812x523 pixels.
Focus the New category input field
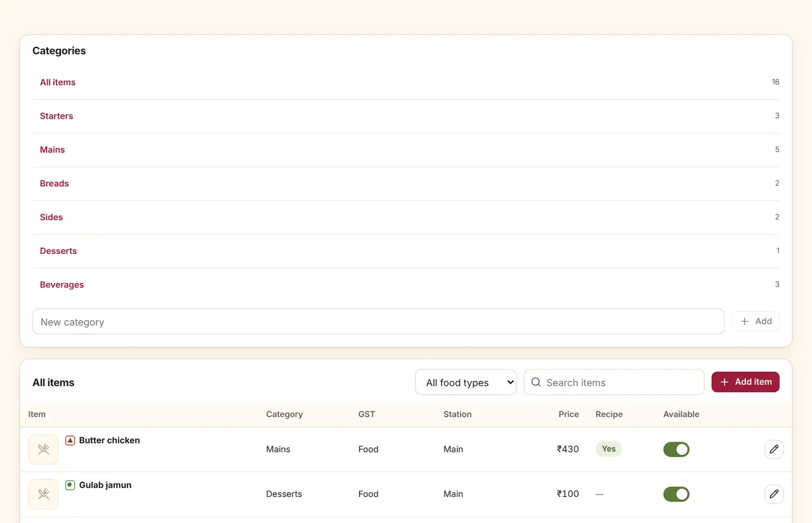[378, 322]
